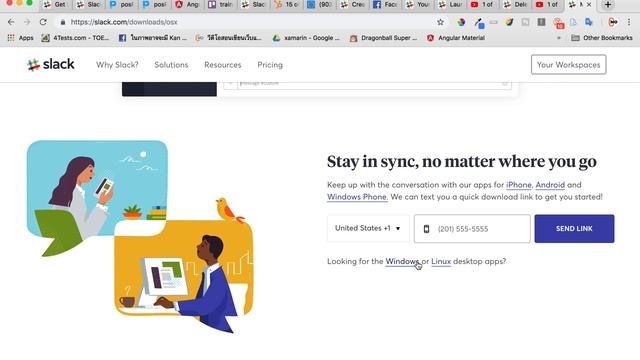640x360 pixels.
Task: Click the browser forward arrow
Action: (27, 22)
